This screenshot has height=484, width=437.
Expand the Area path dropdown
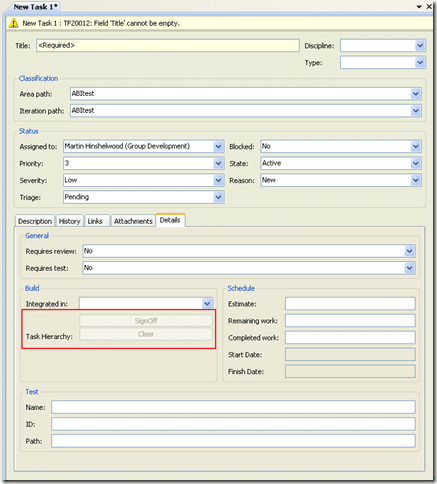tap(416, 94)
